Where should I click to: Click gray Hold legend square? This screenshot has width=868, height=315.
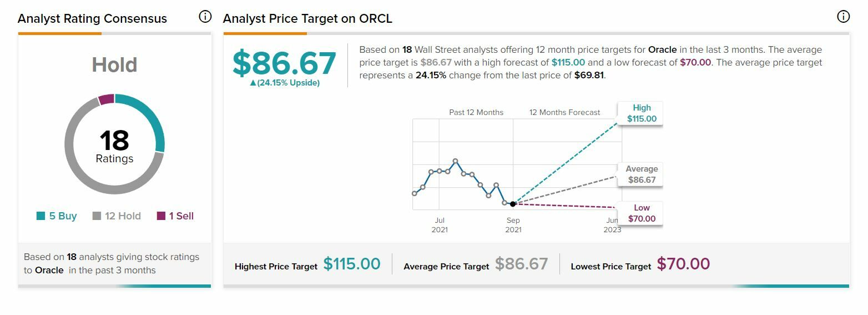pos(97,216)
